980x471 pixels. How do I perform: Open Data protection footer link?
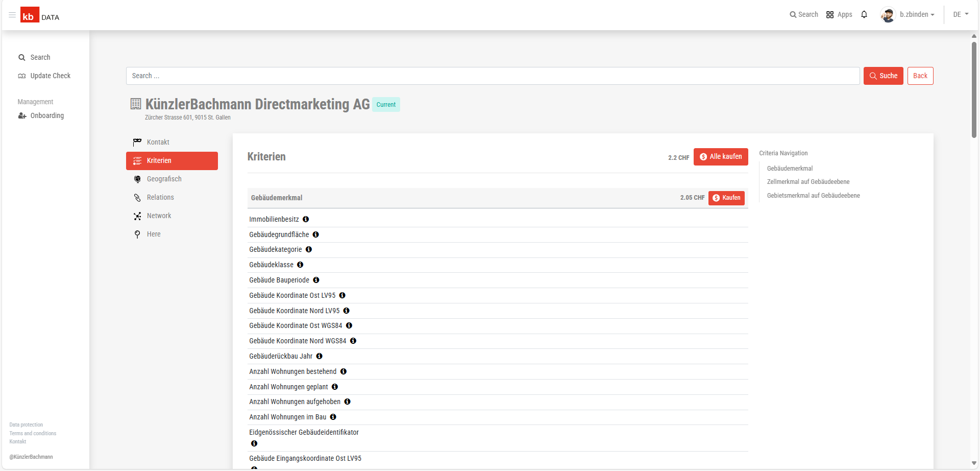[x=26, y=425]
